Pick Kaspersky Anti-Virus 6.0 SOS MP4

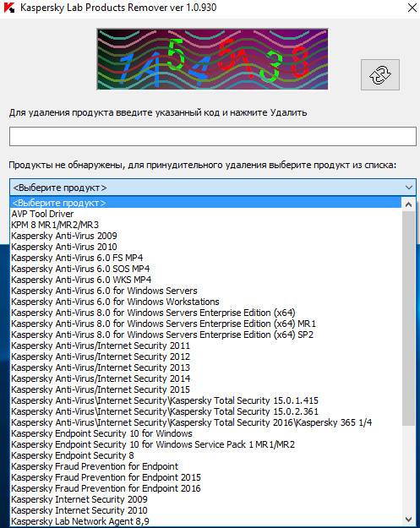pyautogui.click(x=206, y=269)
